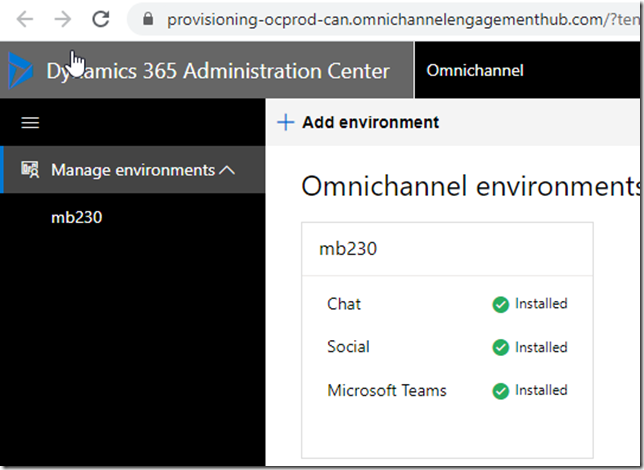This screenshot has width=644, height=470.
Task: Click the green check icon for Chat
Action: [x=501, y=304]
